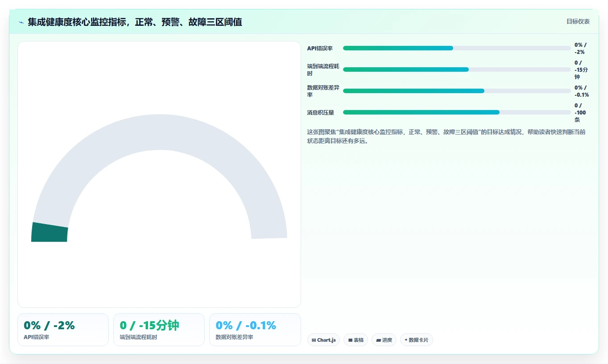608x364 pixels.
Task: Click the grey gauge arc track
Action: point(159,132)
